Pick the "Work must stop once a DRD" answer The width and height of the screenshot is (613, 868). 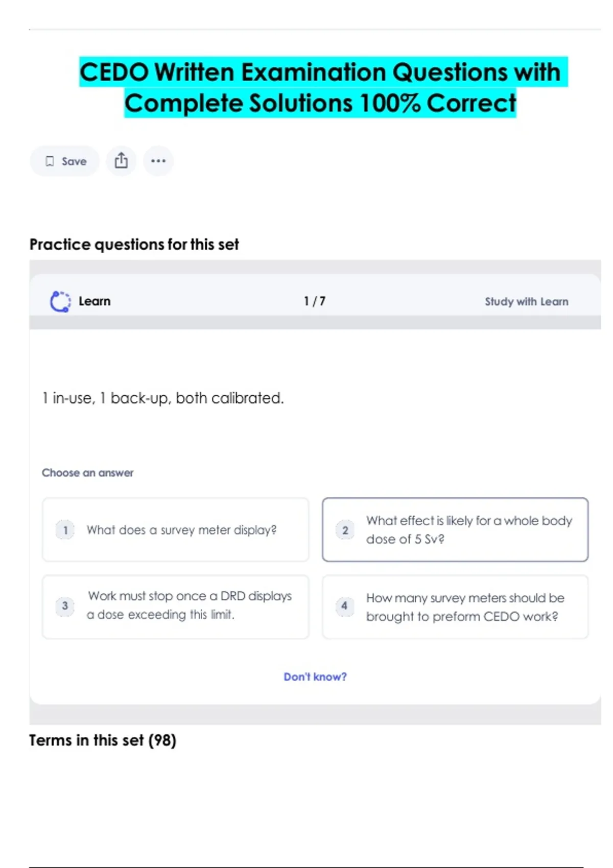(189, 606)
